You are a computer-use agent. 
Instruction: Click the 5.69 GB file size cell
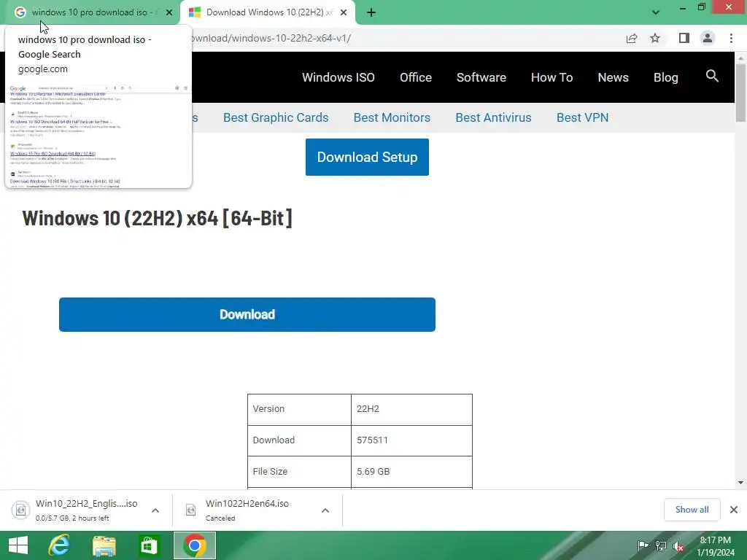pos(411,472)
